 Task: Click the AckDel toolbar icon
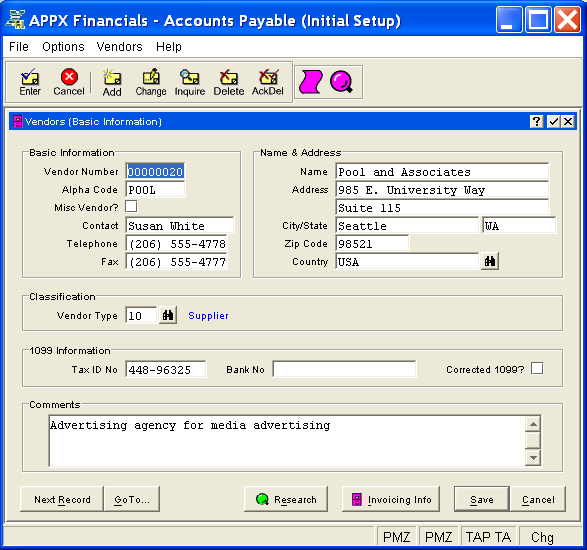(268, 82)
